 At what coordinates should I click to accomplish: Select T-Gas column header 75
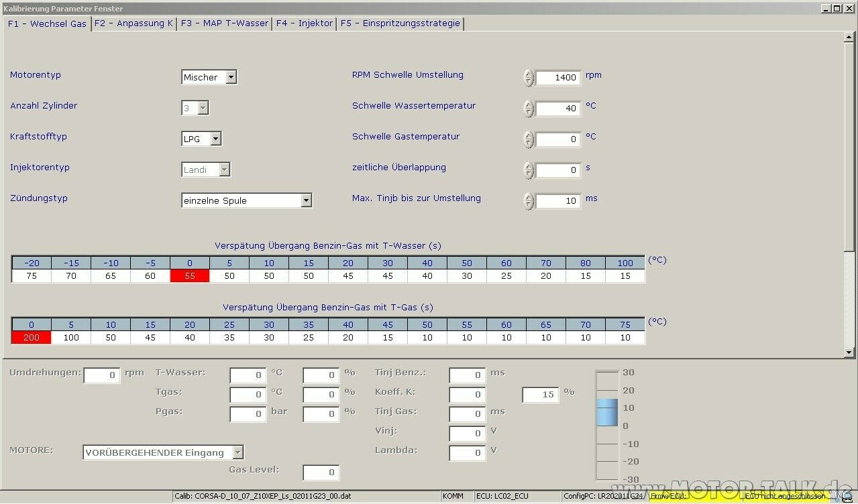coord(625,324)
